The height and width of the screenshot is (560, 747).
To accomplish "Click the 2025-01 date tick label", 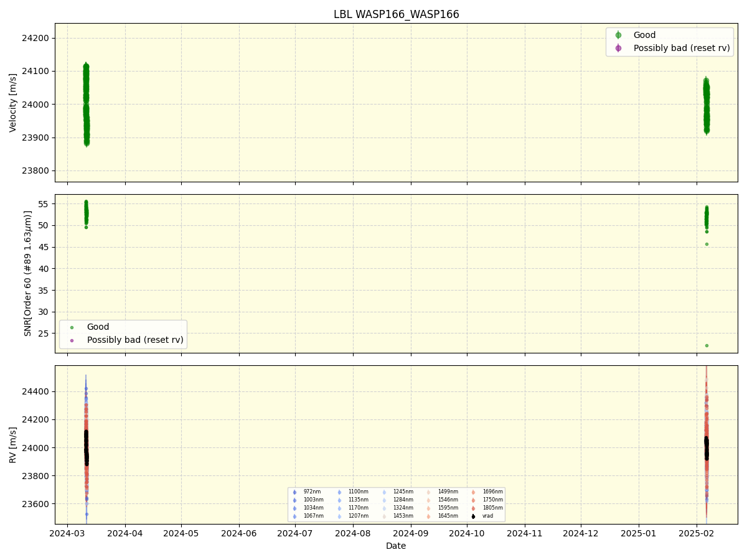I will (x=639, y=533).
